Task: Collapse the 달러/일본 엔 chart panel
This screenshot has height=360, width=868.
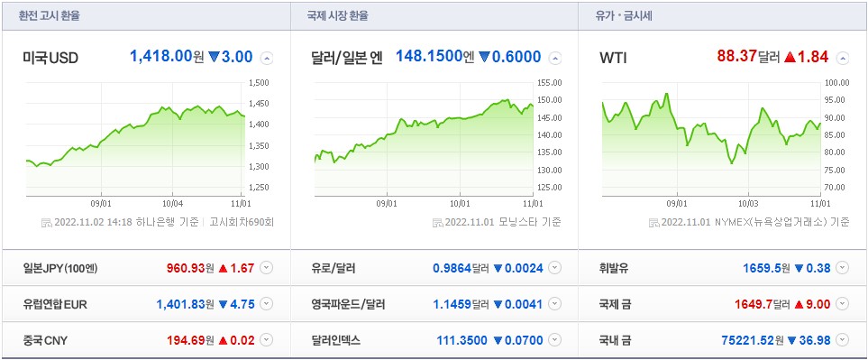Action: point(554,58)
